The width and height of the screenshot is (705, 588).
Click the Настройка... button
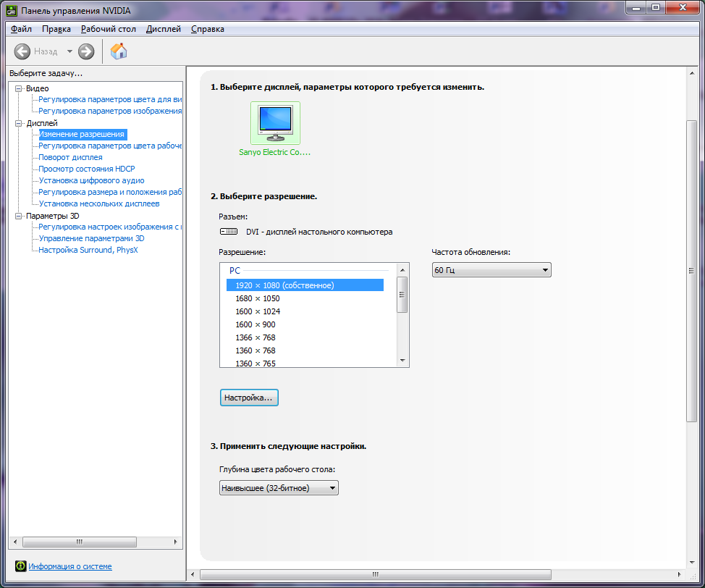coord(249,398)
